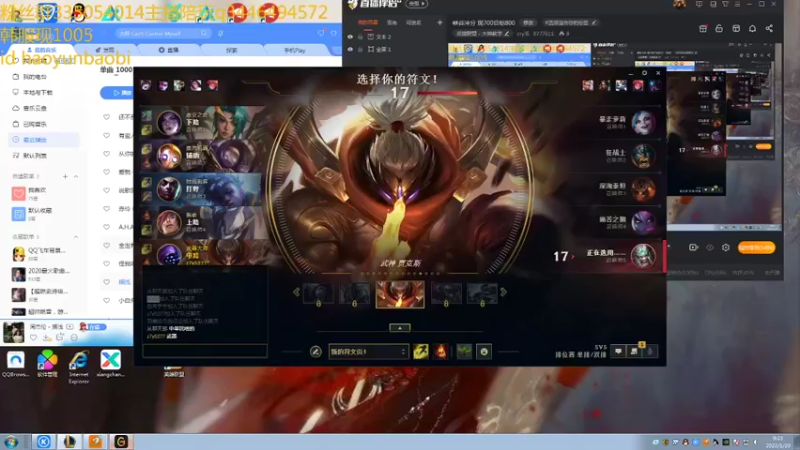Open the rune page selector dropdown
The image size is (800, 450).
368,352
